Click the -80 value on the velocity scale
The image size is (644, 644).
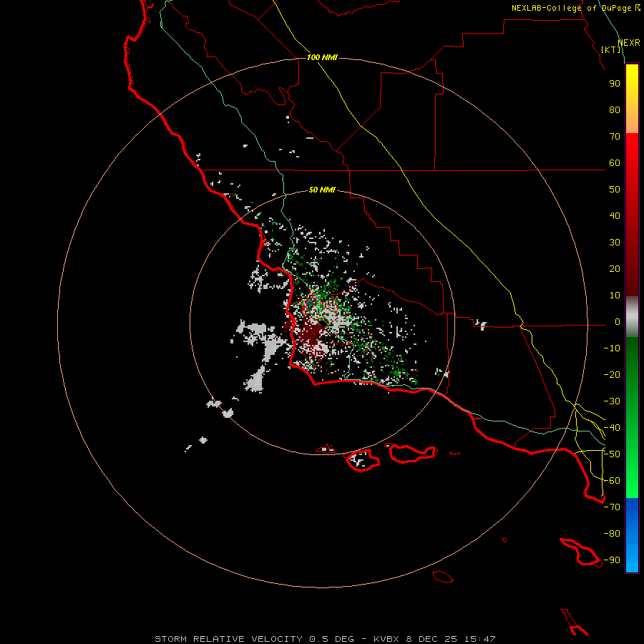[612, 534]
